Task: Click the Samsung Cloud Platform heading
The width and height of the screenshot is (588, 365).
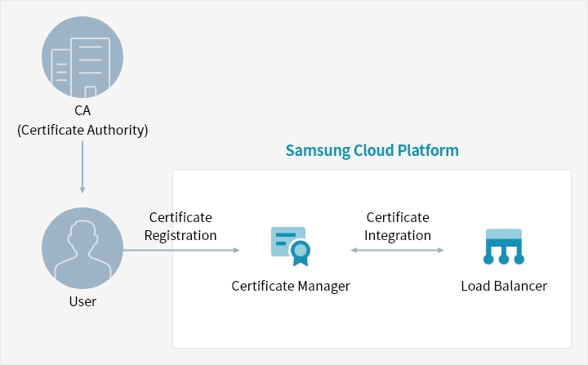Action: 372,151
